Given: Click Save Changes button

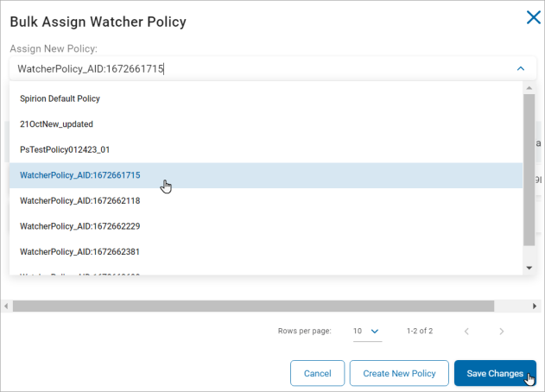Looking at the screenshot, I should (494, 373).
